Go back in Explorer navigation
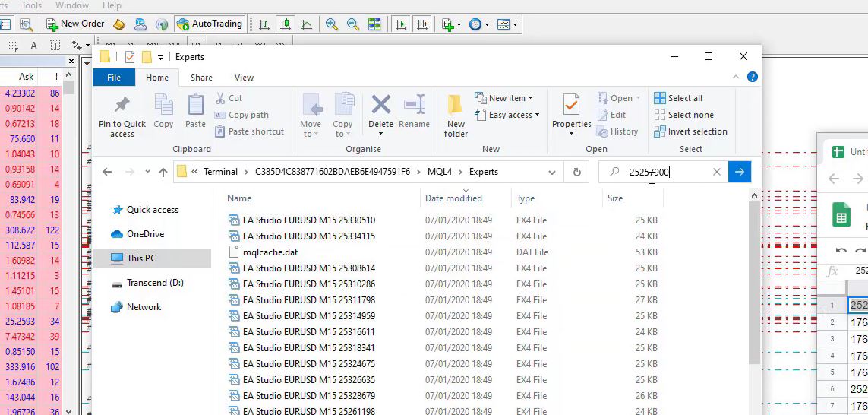 coord(107,172)
